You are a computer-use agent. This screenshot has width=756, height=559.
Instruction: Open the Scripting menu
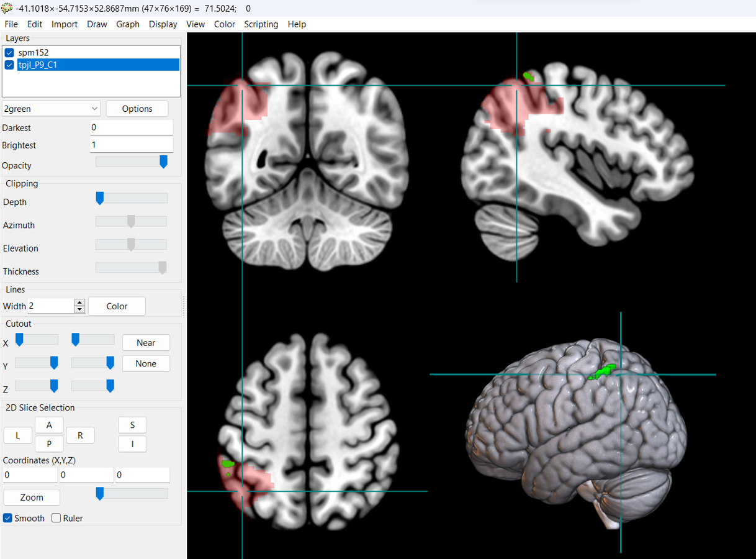click(261, 24)
